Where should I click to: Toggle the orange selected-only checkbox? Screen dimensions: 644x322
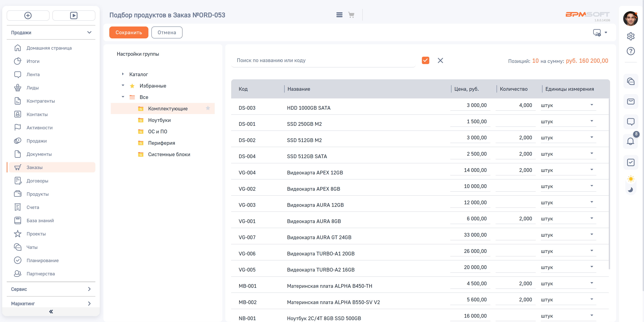pyautogui.click(x=425, y=60)
